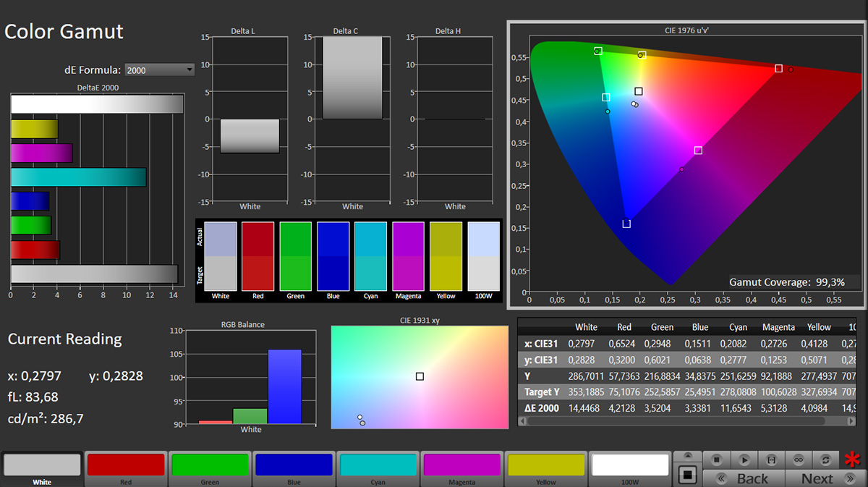
Task: Click the single-read bracket icon
Action: [x=771, y=460]
